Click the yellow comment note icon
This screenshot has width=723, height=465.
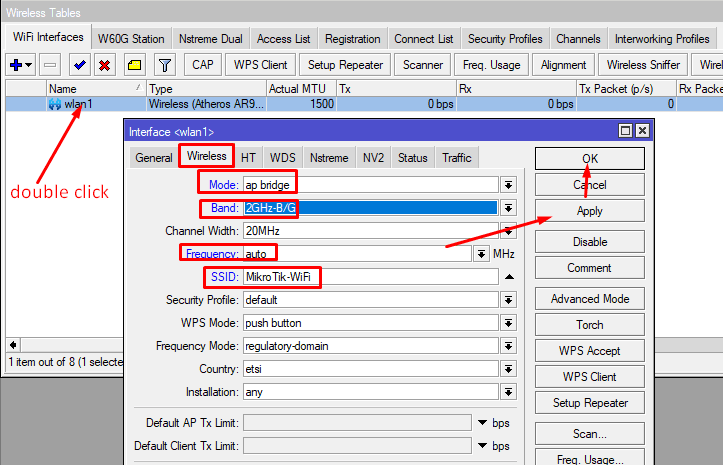coord(135,65)
